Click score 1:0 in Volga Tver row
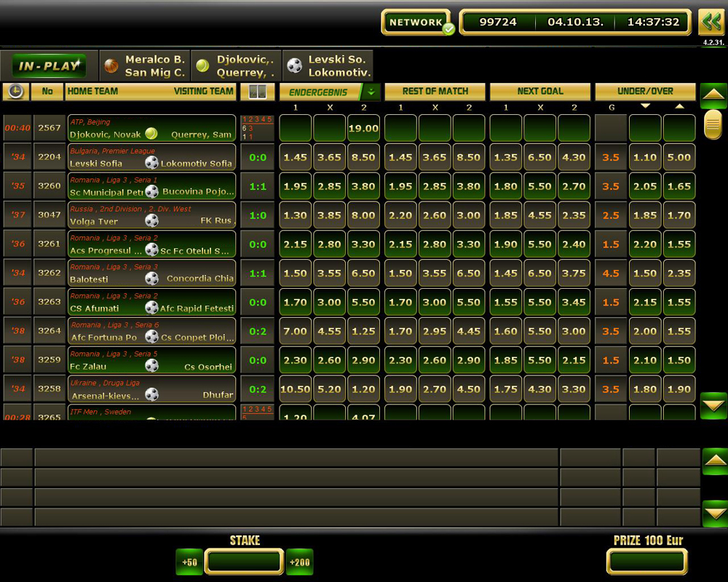The image size is (728, 582). [258, 215]
